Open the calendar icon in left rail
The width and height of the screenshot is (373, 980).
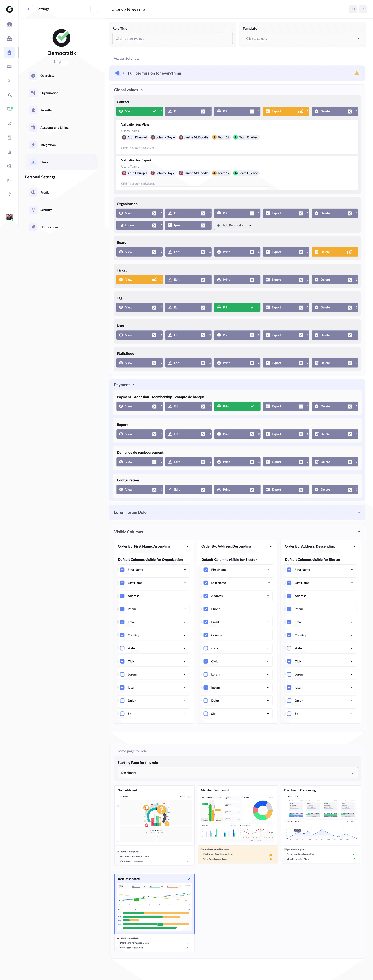coord(9,81)
